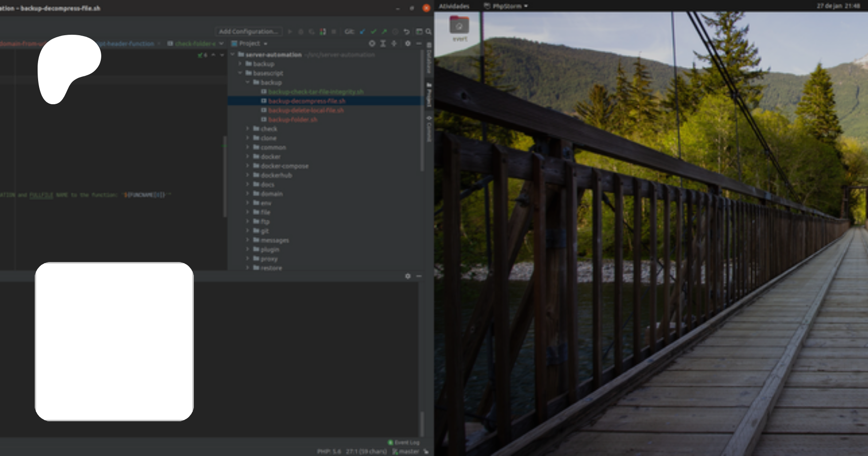Click the green Git commit checkmark icon
The width and height of the screenshot is (868, 456).
(x=373, y=31)
